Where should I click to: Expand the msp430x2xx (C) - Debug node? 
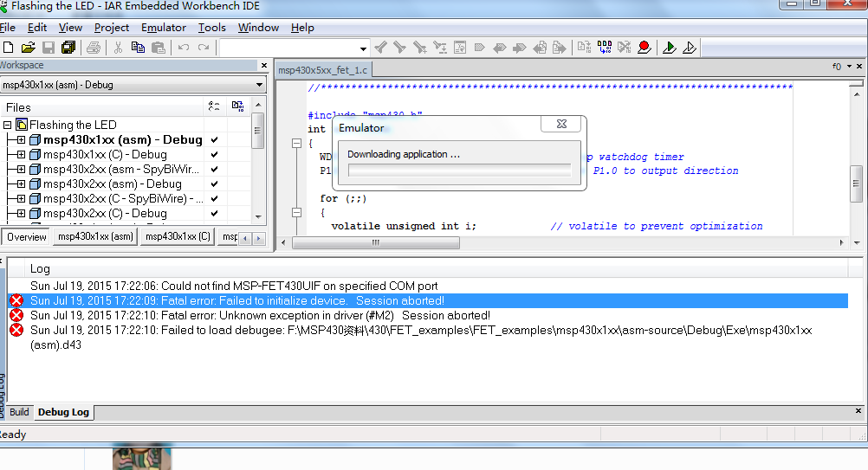[x=21, y=214]
